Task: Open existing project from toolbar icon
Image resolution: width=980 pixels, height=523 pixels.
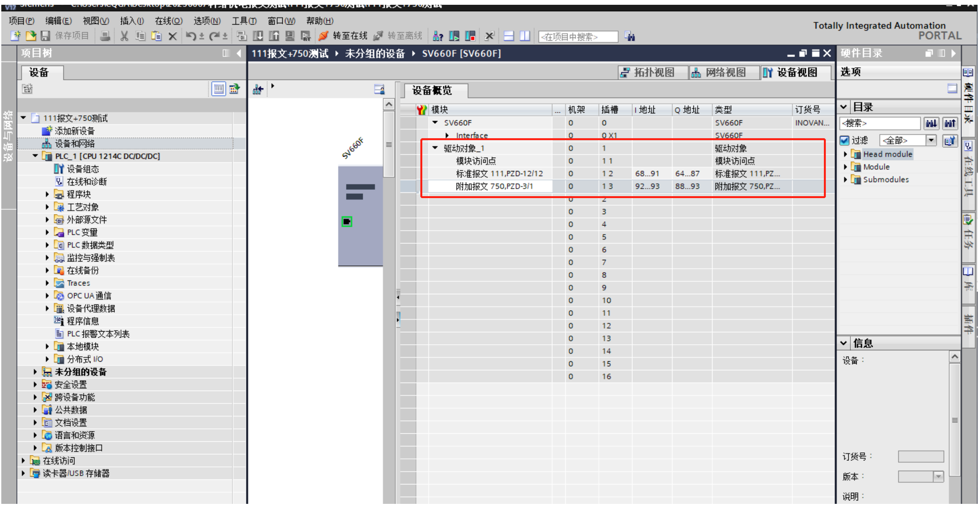Action: (x=31, y=36)
